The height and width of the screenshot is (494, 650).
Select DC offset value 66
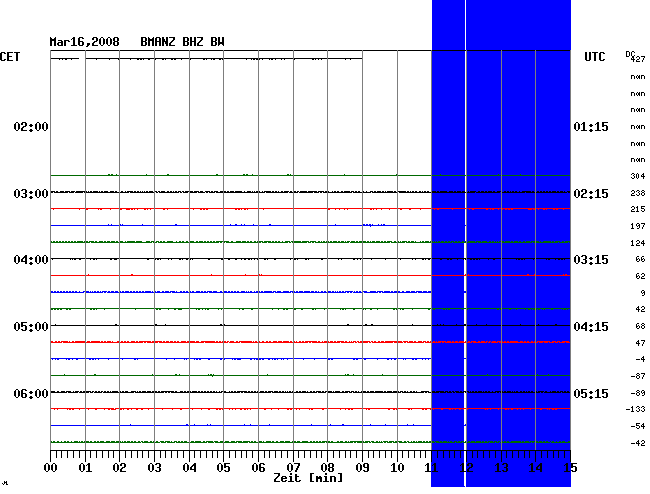point(640,259)
